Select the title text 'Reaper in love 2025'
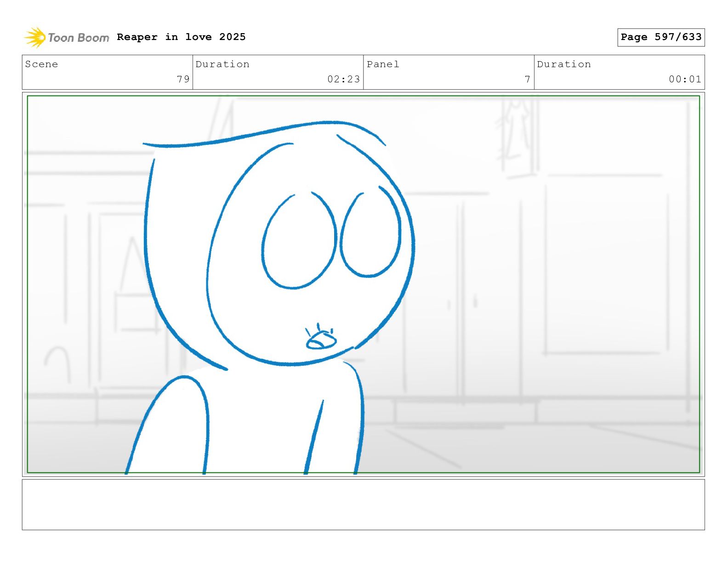The width and height of the screenshot is (728, 563). point(181,37)
